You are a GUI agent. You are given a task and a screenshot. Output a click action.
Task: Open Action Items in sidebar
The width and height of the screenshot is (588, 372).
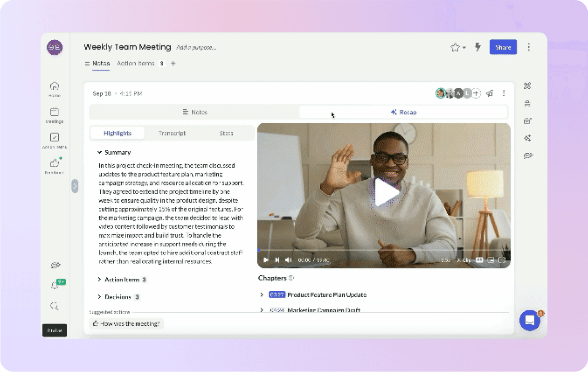pos(54,138)
